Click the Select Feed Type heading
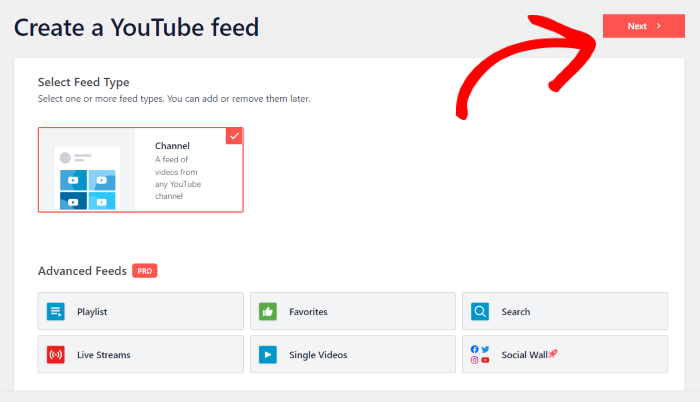The image size is (700, 402). coord(83,82)
